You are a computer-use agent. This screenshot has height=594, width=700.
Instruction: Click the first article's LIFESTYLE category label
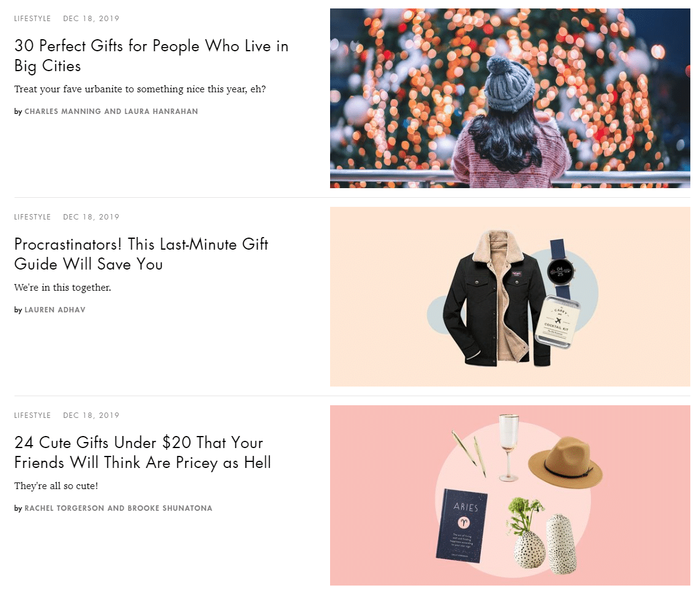[x=32, y=18]
